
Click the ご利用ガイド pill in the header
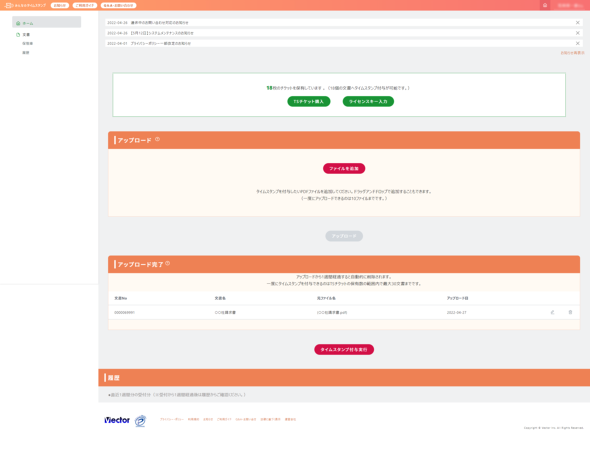85,5
